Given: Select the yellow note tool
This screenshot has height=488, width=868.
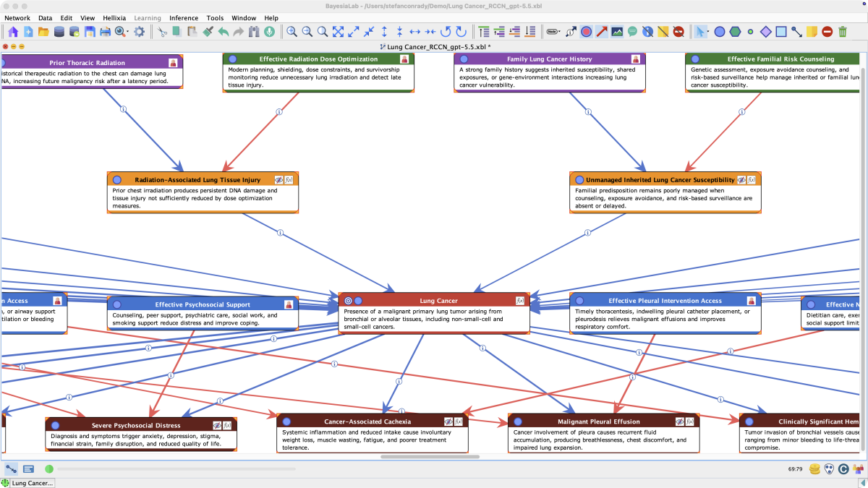Looking at the screenshot, I should coord(812,32).
